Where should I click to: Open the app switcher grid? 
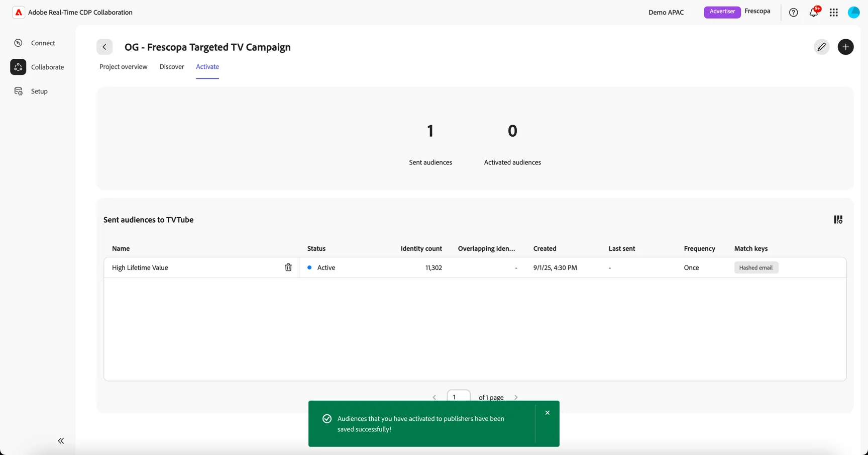834,13
